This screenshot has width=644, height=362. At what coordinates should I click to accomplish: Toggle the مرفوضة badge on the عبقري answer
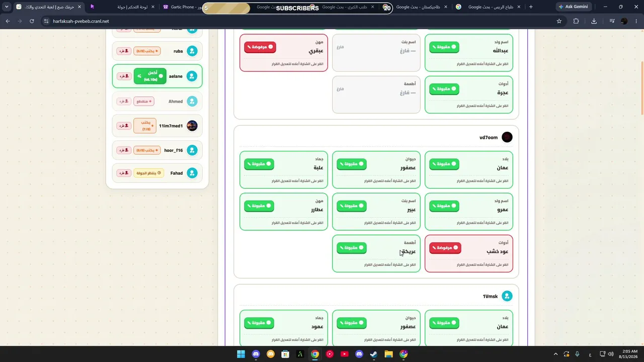tap(260, 47)
